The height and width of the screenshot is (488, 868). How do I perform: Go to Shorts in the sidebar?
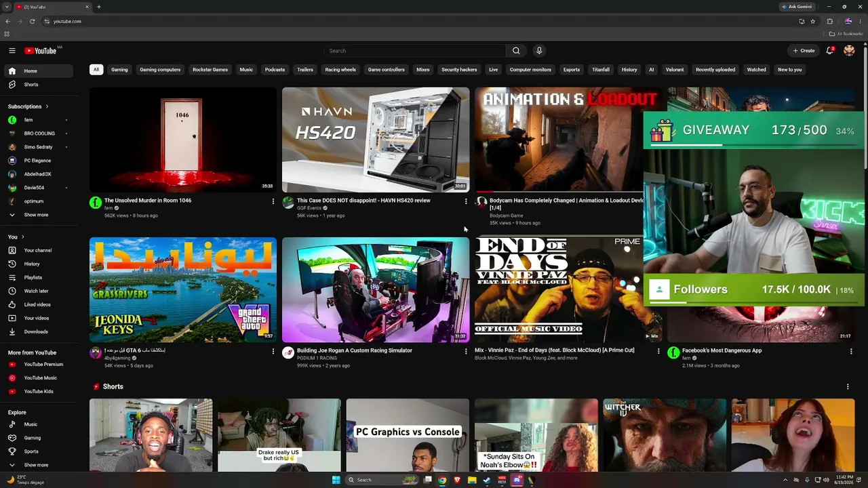pyautogui.click(x=39, y=85)
